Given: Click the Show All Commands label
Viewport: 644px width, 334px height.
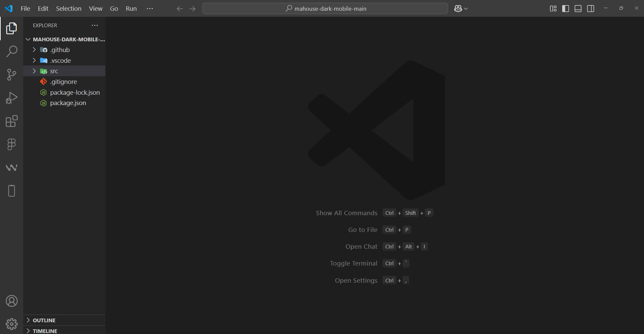Looking at the screenshot, I should (347, 213).
